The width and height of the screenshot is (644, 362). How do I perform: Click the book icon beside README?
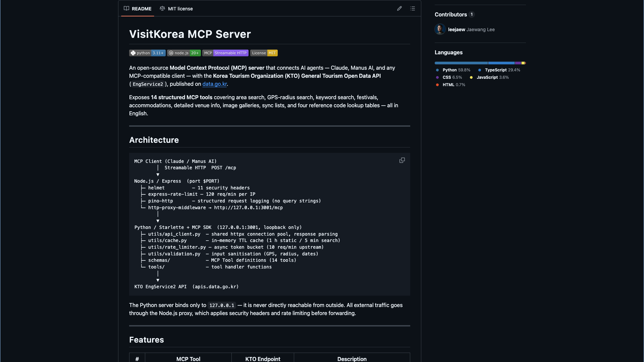pos(126,9)
